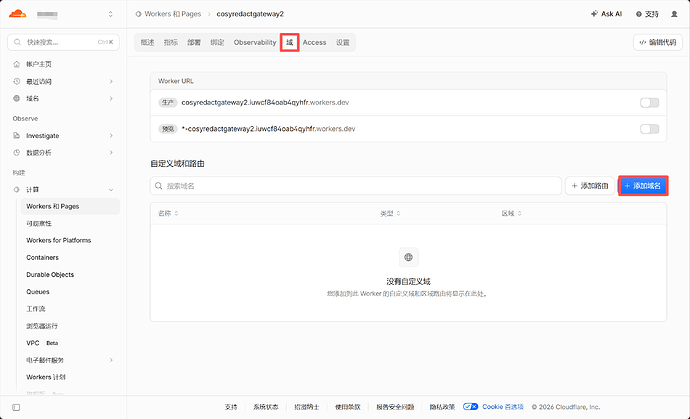Open the Access tab
690x419 pixels.
point(314,42)
